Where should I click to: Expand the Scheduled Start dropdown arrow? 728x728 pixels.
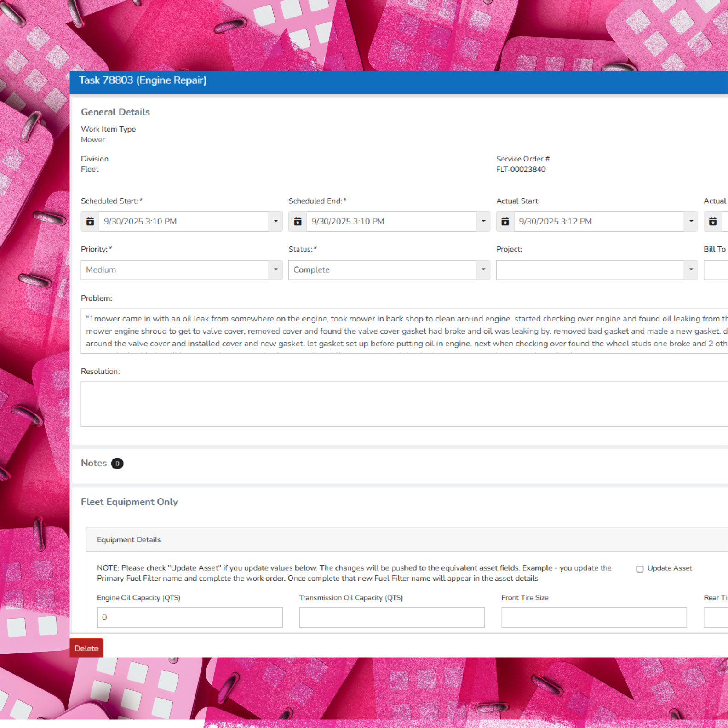275,222
